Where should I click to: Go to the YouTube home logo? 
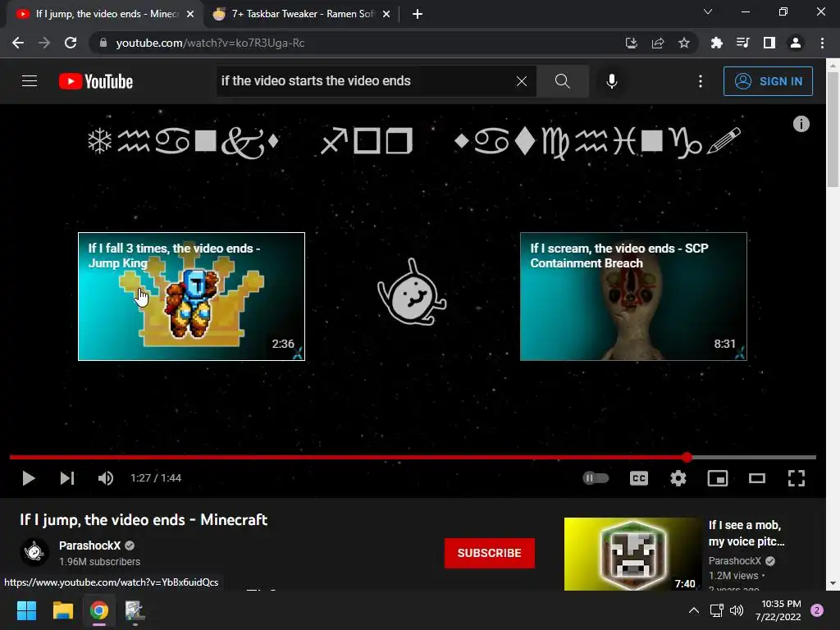pos(96,81)
